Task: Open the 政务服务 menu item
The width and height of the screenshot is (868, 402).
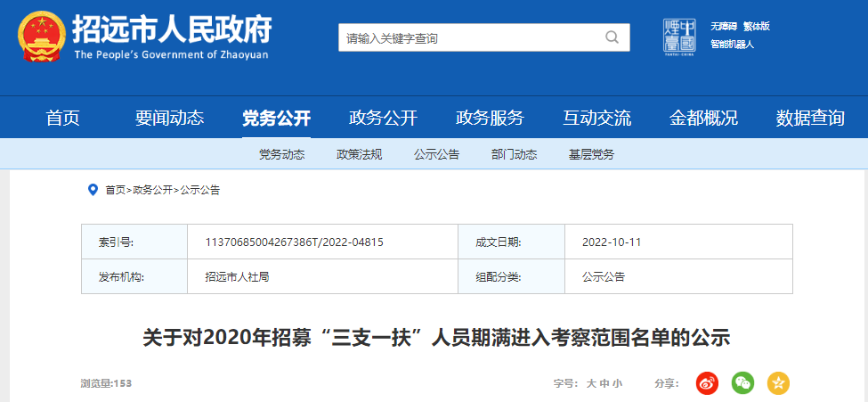Action: tap(490, 118)
